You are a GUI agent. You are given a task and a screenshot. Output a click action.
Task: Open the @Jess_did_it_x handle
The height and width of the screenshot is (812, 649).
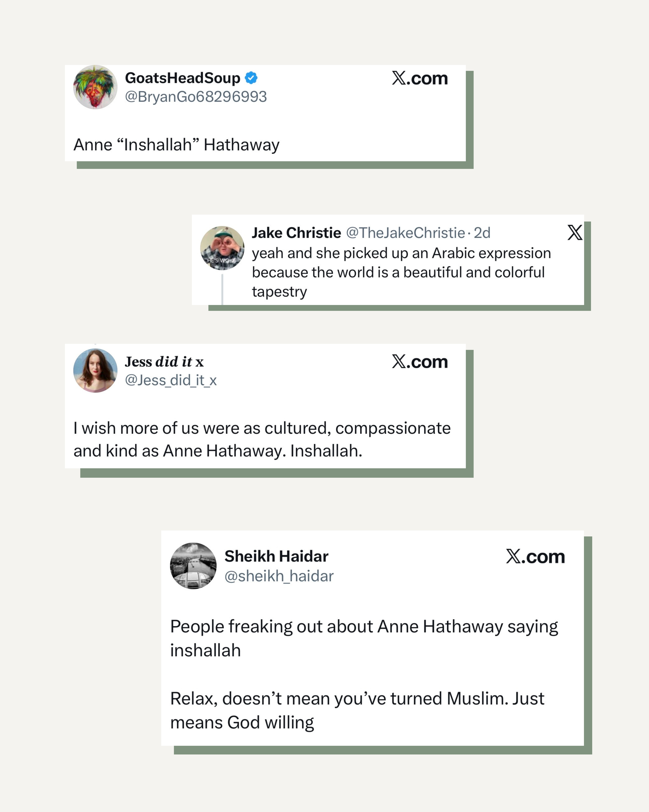pos(171,380)
